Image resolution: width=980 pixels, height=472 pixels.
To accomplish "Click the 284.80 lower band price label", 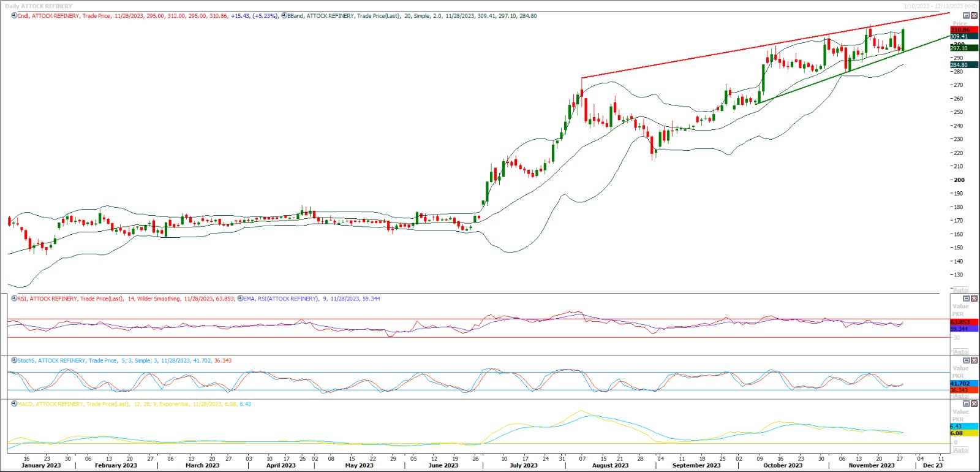I will click(x=964, y=65).
